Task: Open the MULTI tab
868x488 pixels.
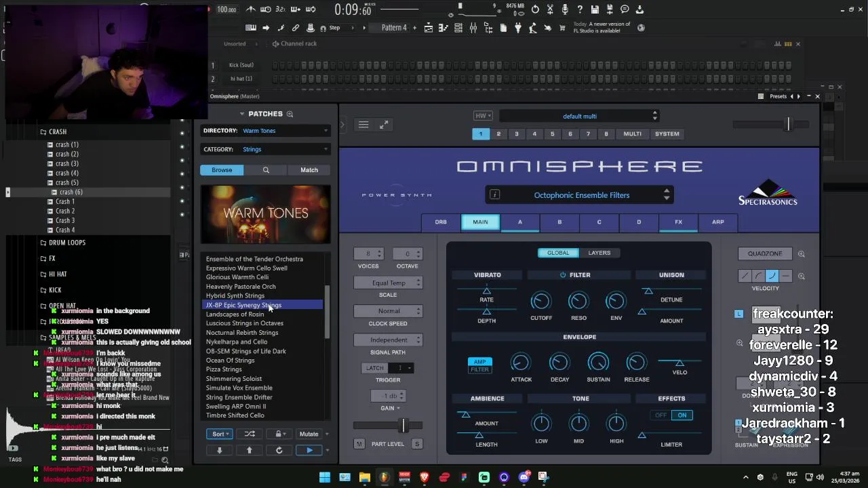Action: click(x=632, y=134)
